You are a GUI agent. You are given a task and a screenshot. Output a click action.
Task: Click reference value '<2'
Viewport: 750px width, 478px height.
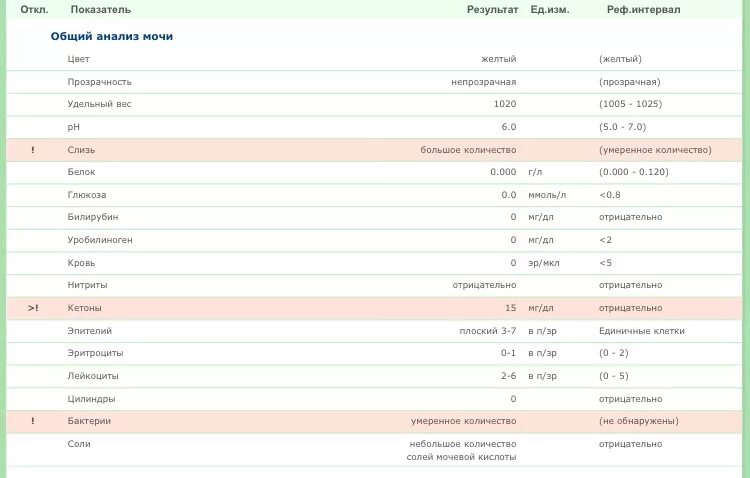click(606, 240)
